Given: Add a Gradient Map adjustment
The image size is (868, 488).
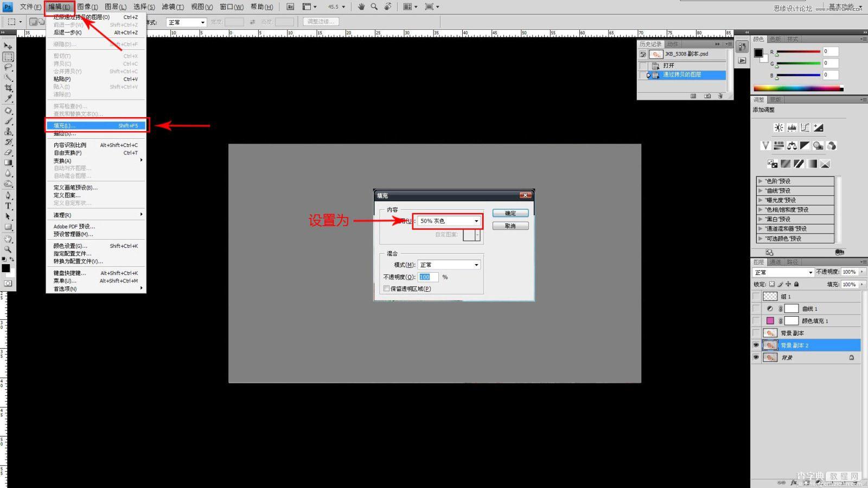Looking at the screenshot, I should [x=812, y=164].
